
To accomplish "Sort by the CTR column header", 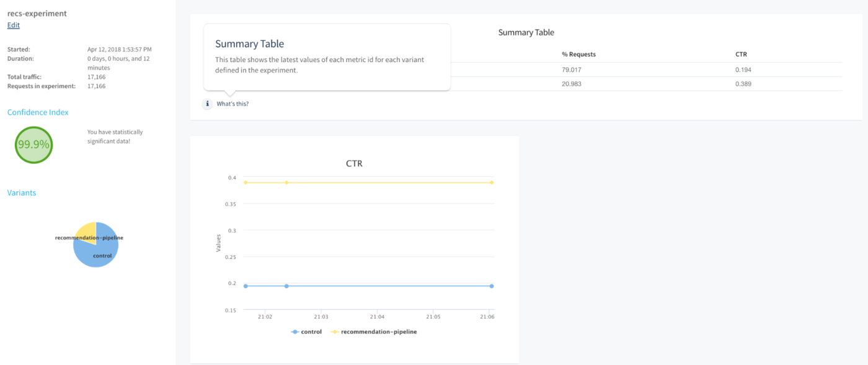I will pos(742,55).
